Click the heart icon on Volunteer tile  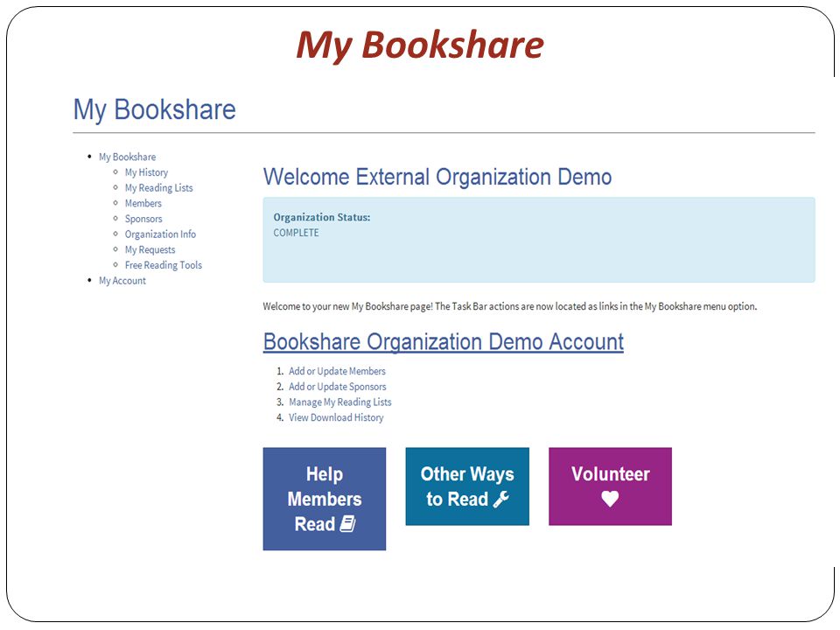coord(610,499)
